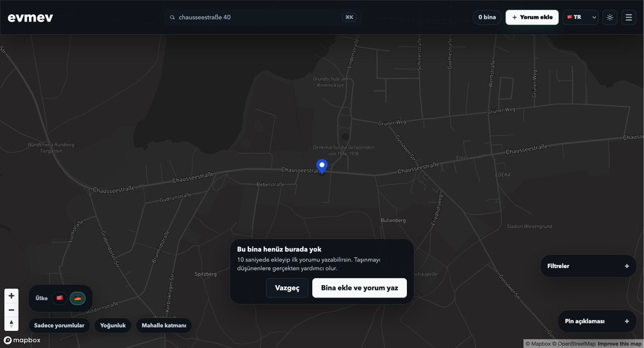Click the "Yorum ekle" button

pyautogui.click(x=532, y=17)
